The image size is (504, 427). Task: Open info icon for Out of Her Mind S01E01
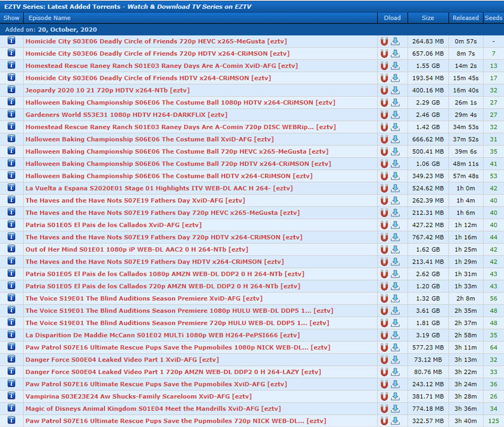pyautogui.click(x=11, y=249)
